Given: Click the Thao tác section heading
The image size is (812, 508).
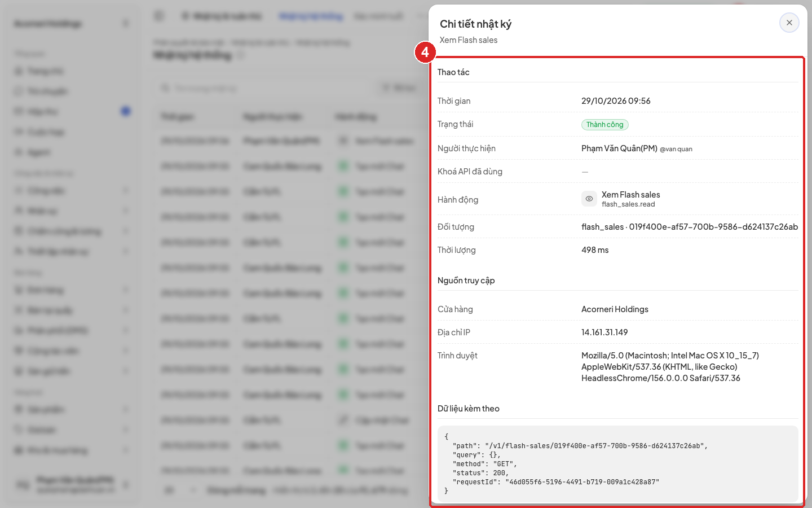Looking at the screenshot, I should (453, 72).
